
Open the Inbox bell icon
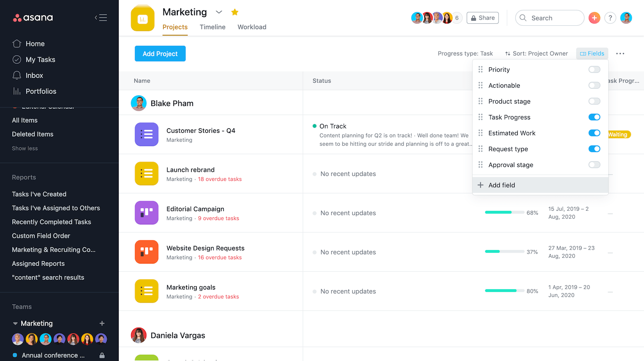coord(17,75)
